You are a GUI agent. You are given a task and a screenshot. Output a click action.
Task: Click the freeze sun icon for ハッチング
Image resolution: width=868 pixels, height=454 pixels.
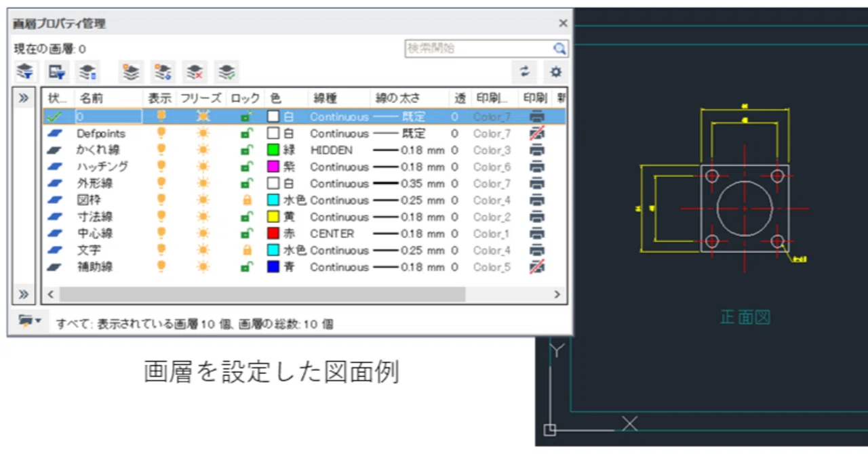[x=203, y=167]
